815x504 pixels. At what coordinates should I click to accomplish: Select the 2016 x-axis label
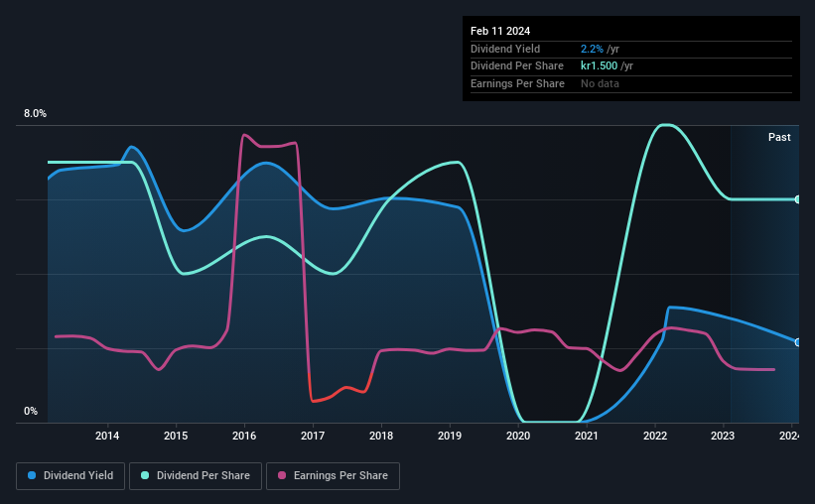pos(244,436)
